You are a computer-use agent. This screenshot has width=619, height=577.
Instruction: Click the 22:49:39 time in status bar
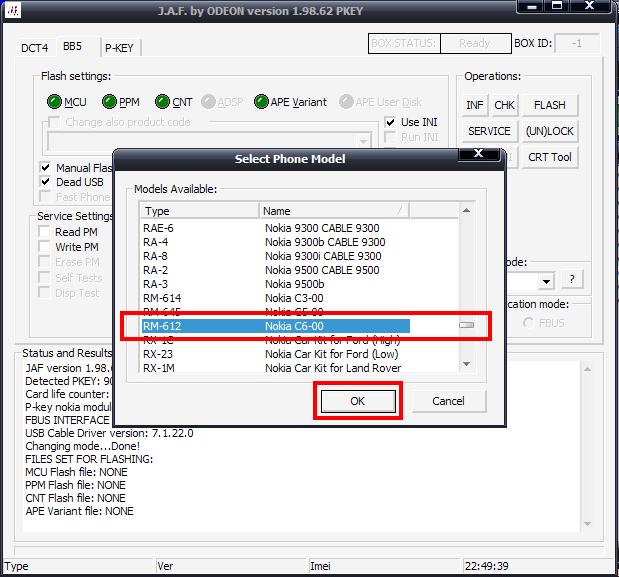487,566
